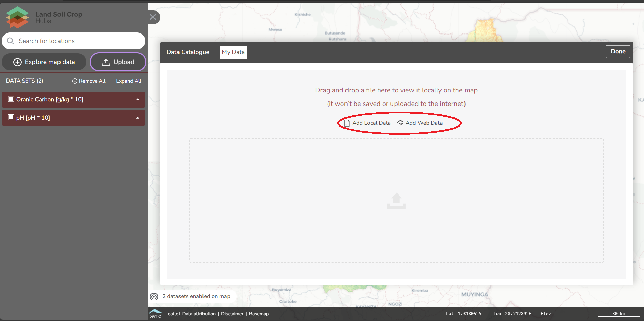
Task: Click the Oranic Carbon [g/kg * 10] label
Action: pos(50,99)
